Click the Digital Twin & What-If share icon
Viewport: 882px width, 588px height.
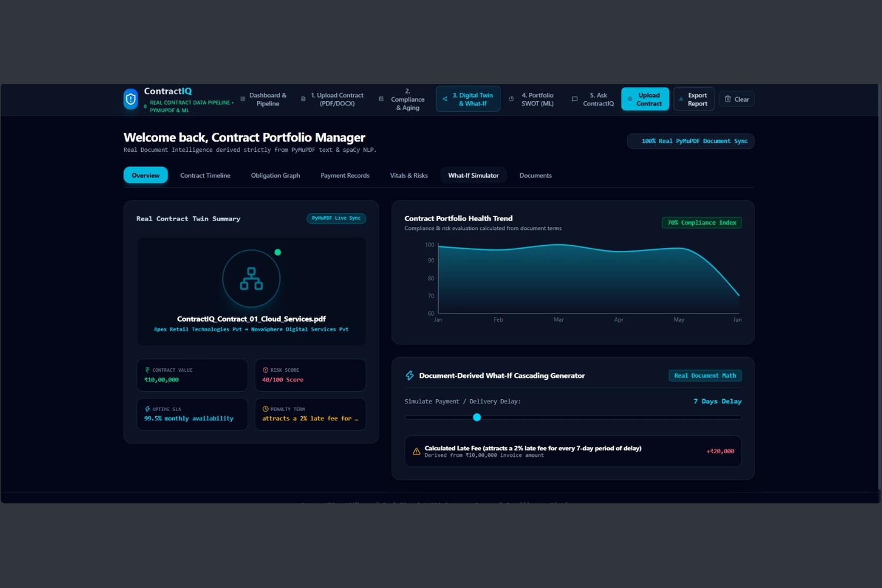pyautogui.click(x=445, y=99)
